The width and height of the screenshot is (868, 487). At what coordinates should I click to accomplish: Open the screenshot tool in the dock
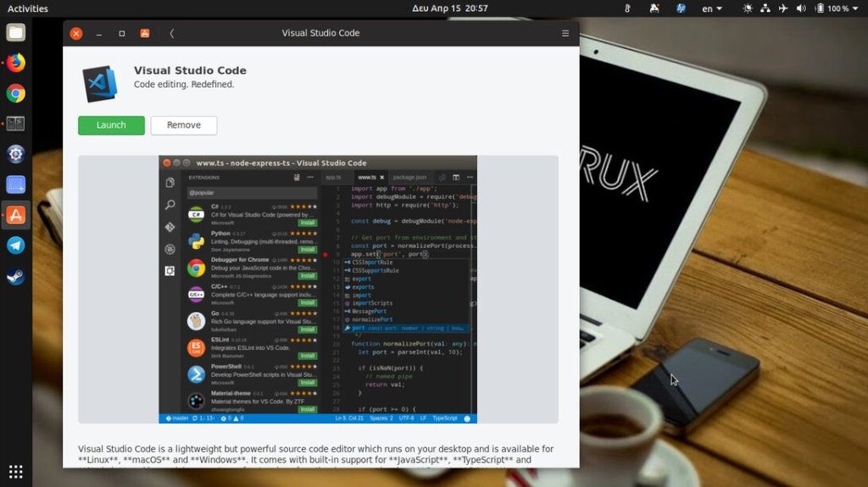16,185
